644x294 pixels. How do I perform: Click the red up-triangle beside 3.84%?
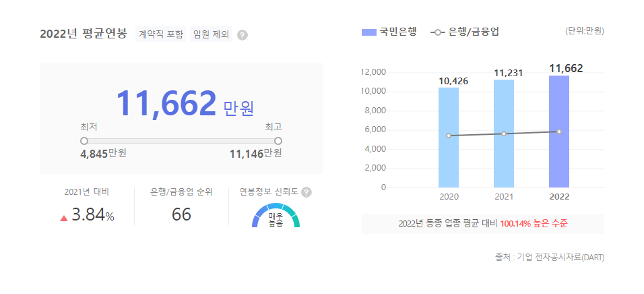64,218
